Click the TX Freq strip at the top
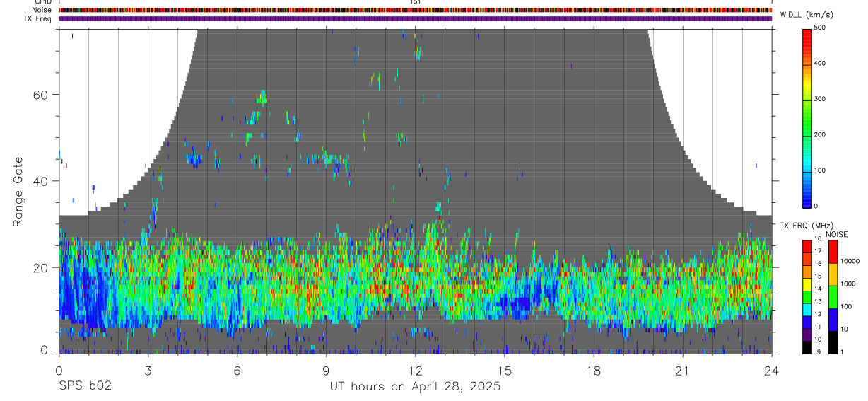 [x=416, y=18]
